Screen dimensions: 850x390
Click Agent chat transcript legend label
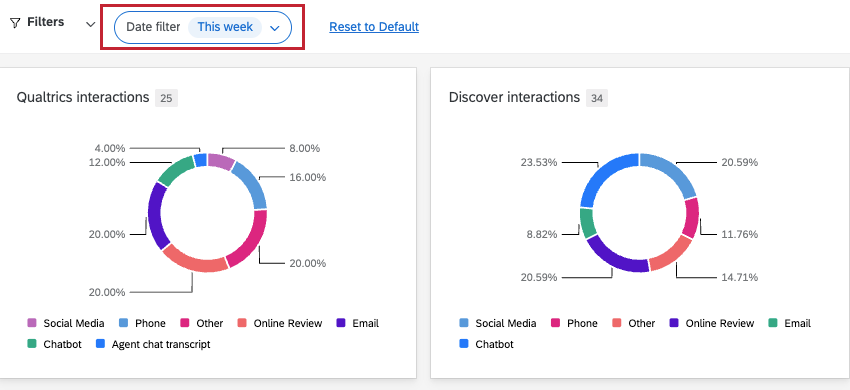point(161,344)
